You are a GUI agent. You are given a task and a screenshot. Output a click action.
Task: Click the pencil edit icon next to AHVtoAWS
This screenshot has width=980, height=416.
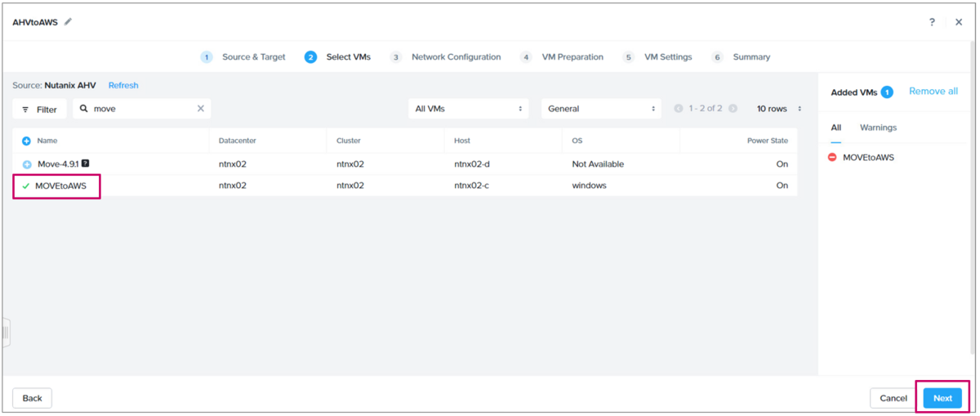pyautogui.click(x=69, y=22)
